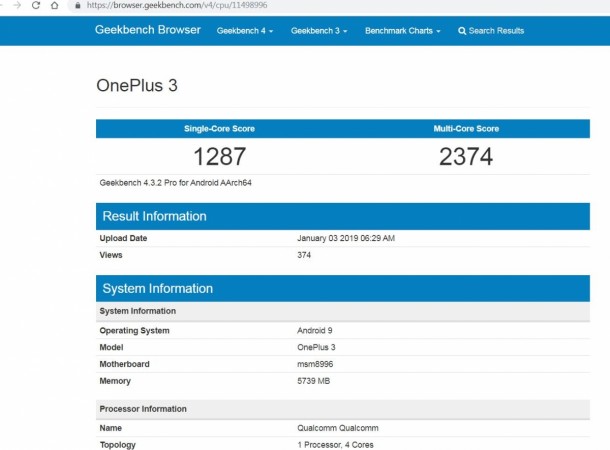The image size is (610, 450).
Task: Click the System Information blue header
Action: pos(343,289)
